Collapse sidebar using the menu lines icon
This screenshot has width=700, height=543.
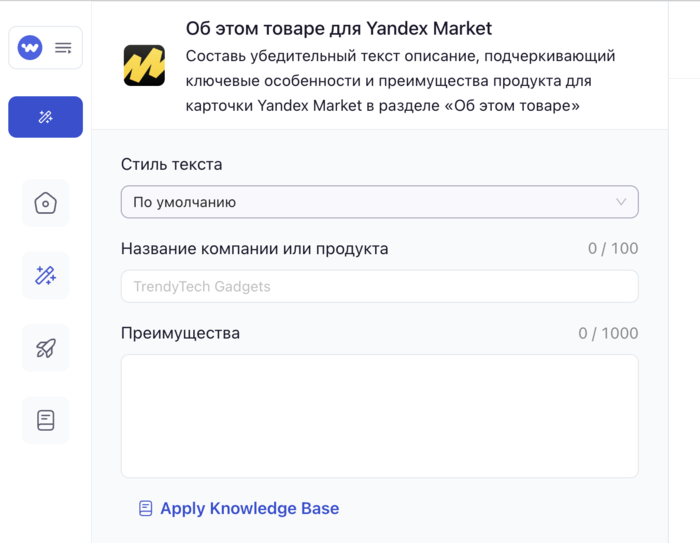click(63, 48)
